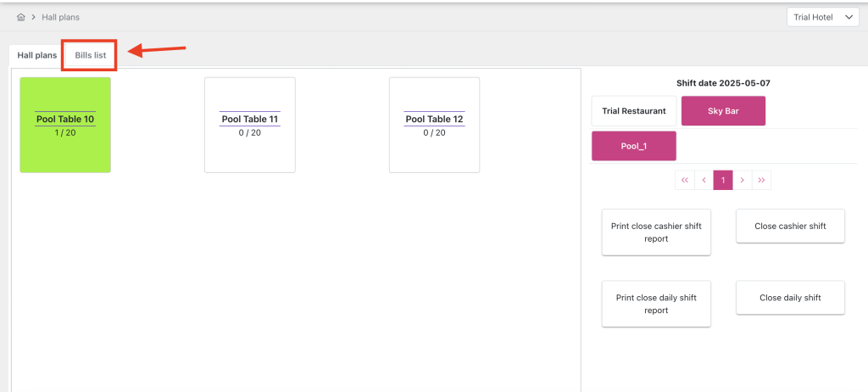Select the Trial Restaurant outlet
This screenshot has height=392, width=868.
pos(634,111)
